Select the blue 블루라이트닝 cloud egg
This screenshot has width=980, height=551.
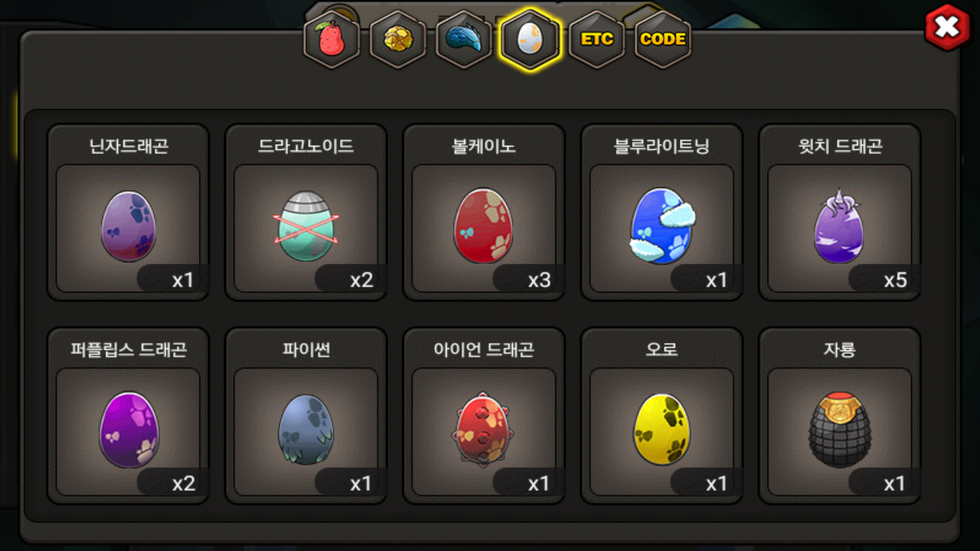pos(662,227)
